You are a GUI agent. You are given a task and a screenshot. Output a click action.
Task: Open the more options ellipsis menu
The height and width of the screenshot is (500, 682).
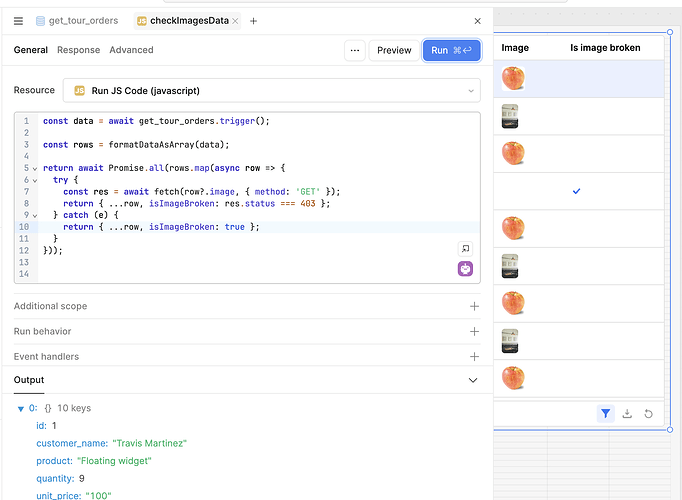(355, 50)
